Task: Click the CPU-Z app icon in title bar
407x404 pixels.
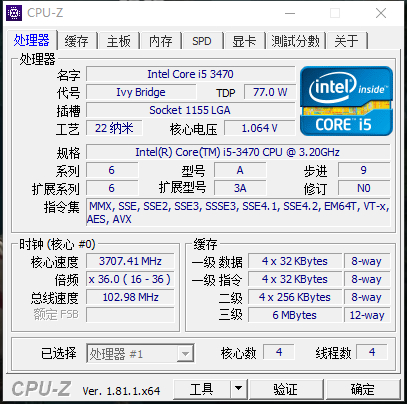Action: click(14, 13)
